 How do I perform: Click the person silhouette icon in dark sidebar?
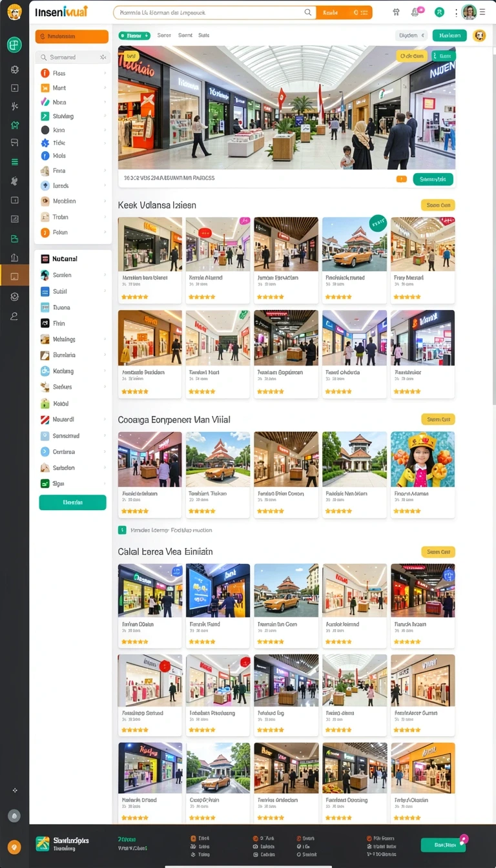coord(14,316)
